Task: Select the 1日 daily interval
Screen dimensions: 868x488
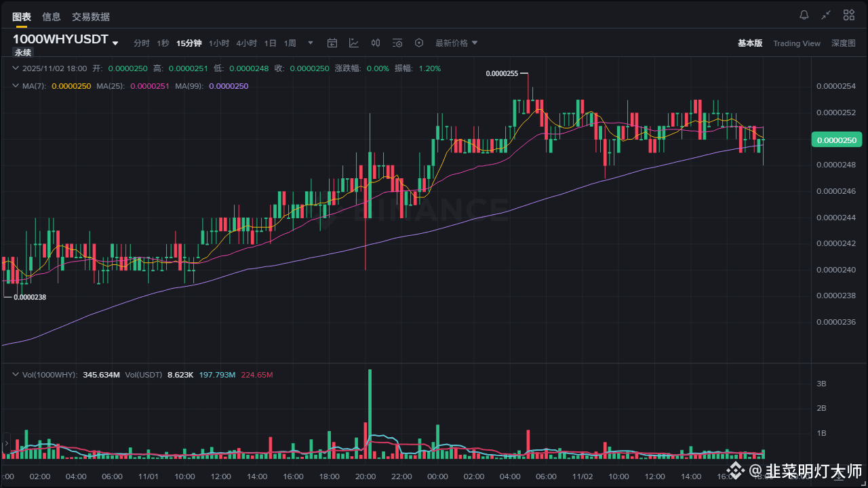Action: (270, 43)
